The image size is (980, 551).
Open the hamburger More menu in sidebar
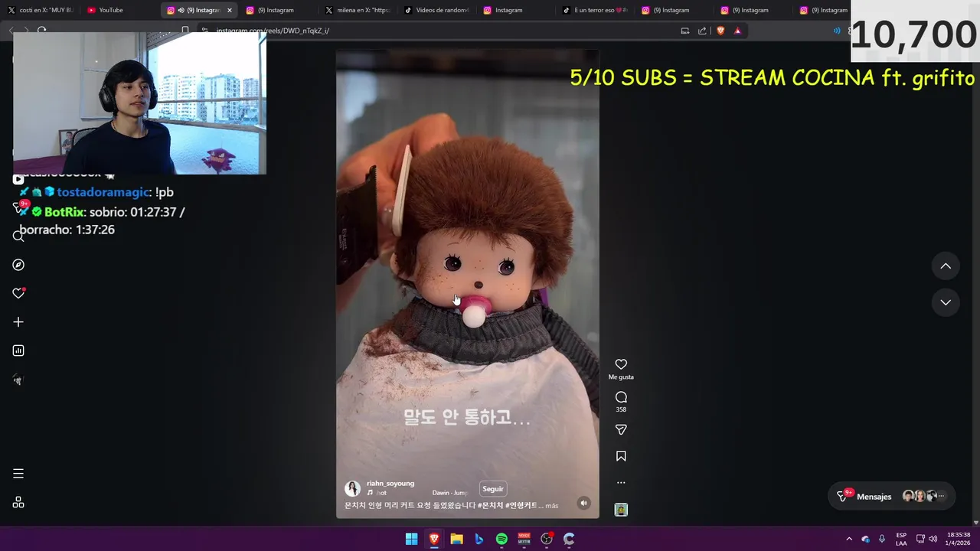pos(18,474)
